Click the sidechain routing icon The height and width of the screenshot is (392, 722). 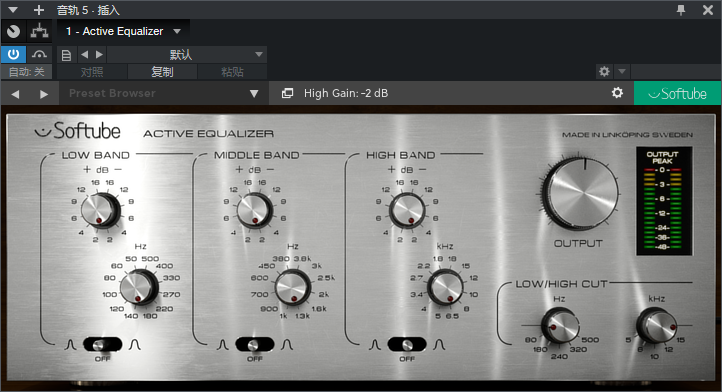40,31
